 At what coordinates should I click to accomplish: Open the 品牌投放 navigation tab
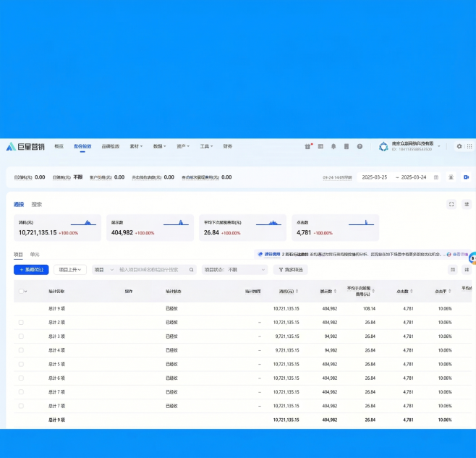110,146
